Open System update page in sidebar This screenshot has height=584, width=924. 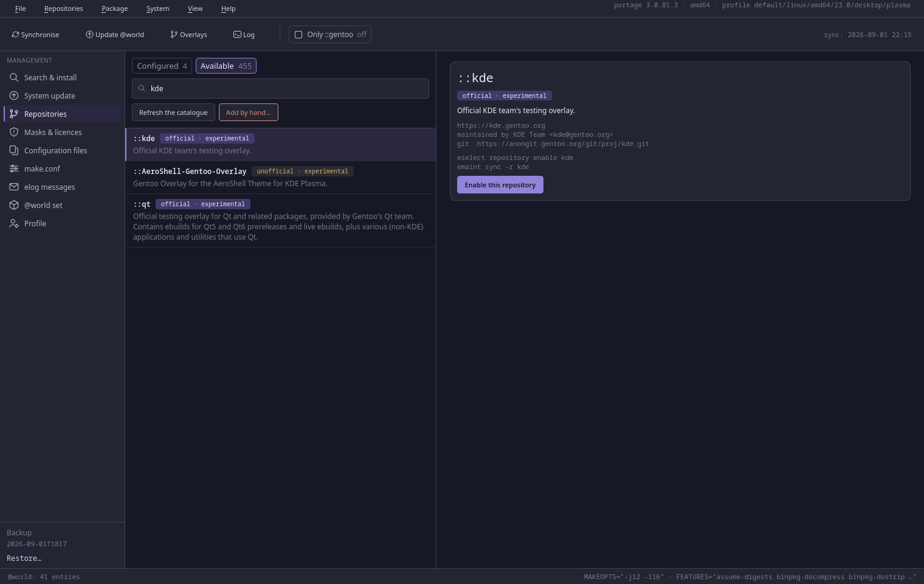63,96
